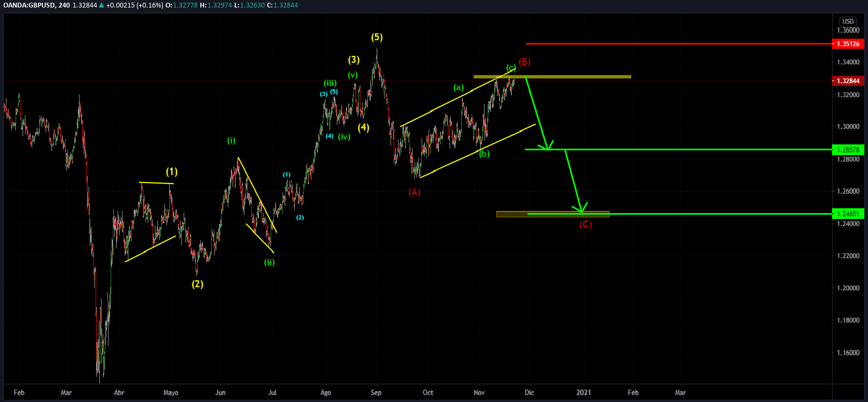Viewport: 868px width, 402px height.
Task: Click the yellow (3) wave label
Action: tap(353, 60)
